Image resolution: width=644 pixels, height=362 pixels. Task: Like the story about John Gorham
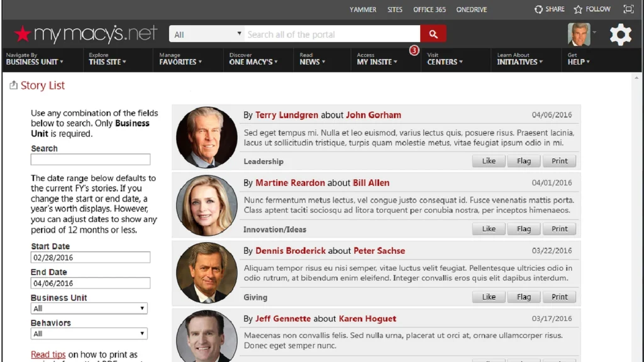[488, 161]
